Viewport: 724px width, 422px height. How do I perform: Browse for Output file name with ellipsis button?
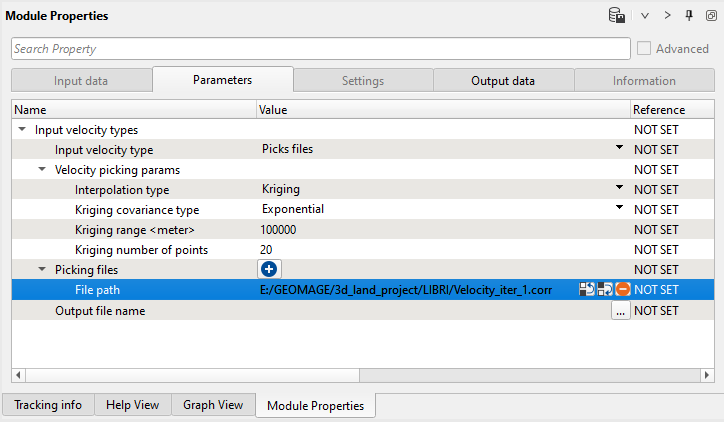(621, 311)
